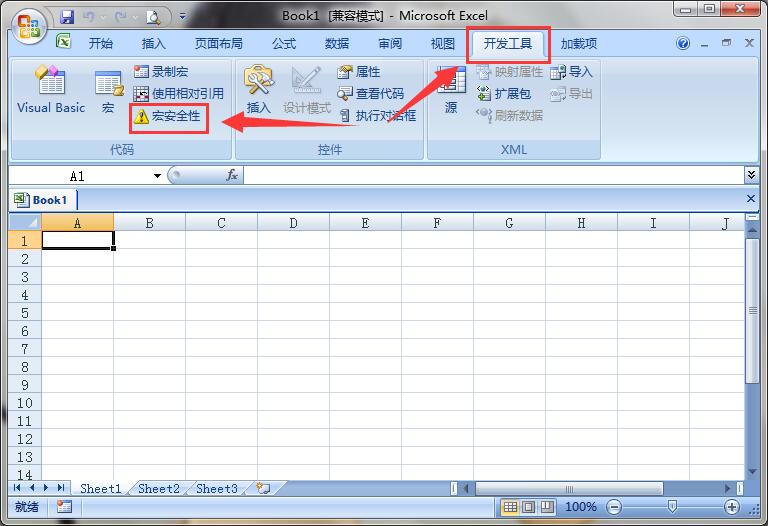Switch to Page Layout view in status bar

coord(528,507)
